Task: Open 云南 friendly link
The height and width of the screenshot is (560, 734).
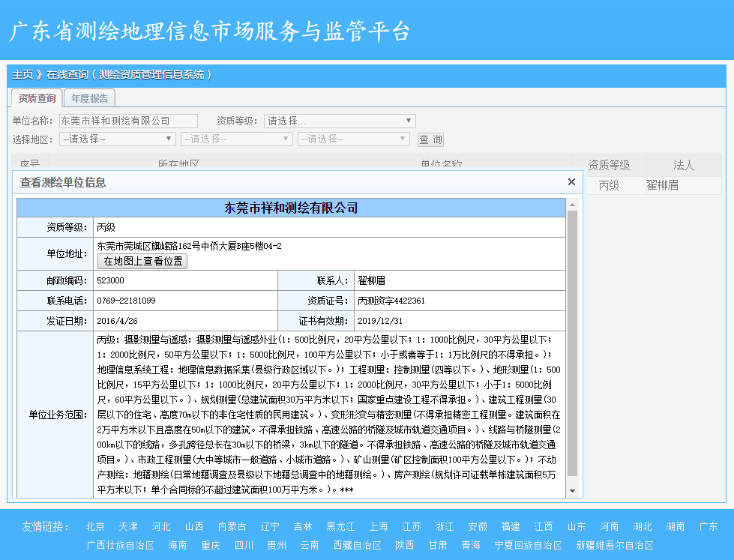Action: [x=310, y=545]
